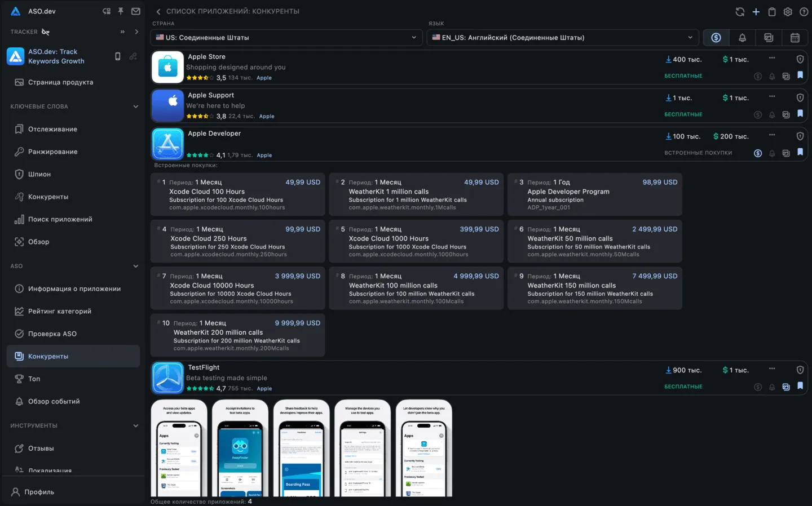Open the mail envelope icon in the sidebar header
The width and height of the screenshot is (812, 506).
click(136, 11)
